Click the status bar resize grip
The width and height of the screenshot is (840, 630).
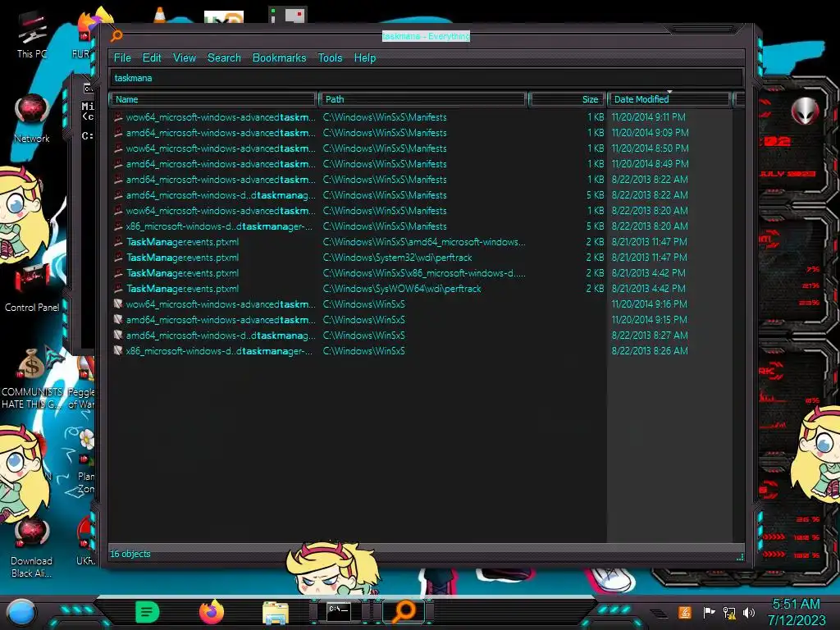coord(740,557)
